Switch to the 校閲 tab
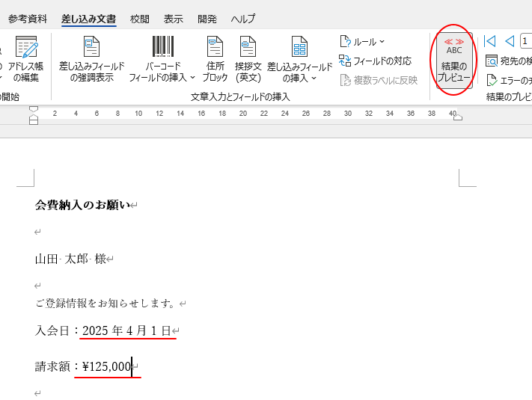 click(139, 19)
